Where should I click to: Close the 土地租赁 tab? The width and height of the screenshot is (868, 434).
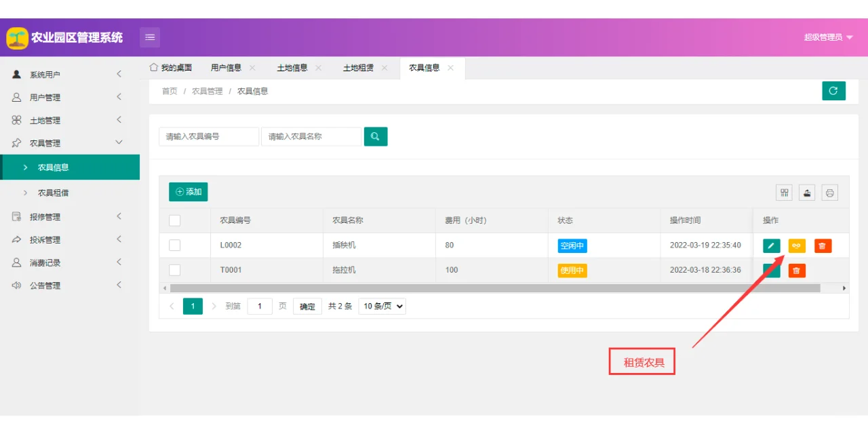point(384,68)
